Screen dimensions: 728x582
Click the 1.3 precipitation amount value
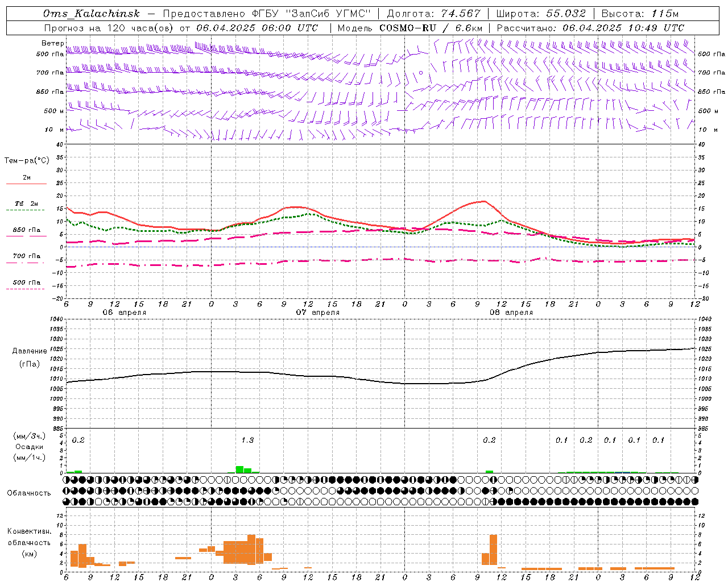tap(247, 440)
